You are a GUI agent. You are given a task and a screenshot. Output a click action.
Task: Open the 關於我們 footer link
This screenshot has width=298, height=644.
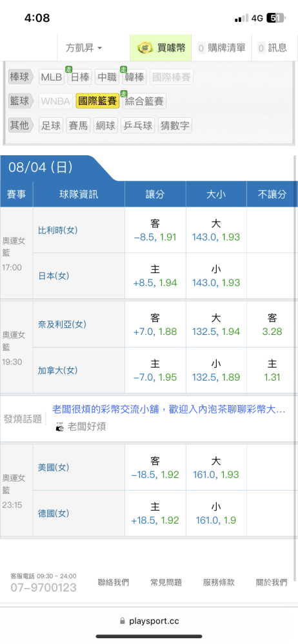pyautogui.click(x=272, y=582)
